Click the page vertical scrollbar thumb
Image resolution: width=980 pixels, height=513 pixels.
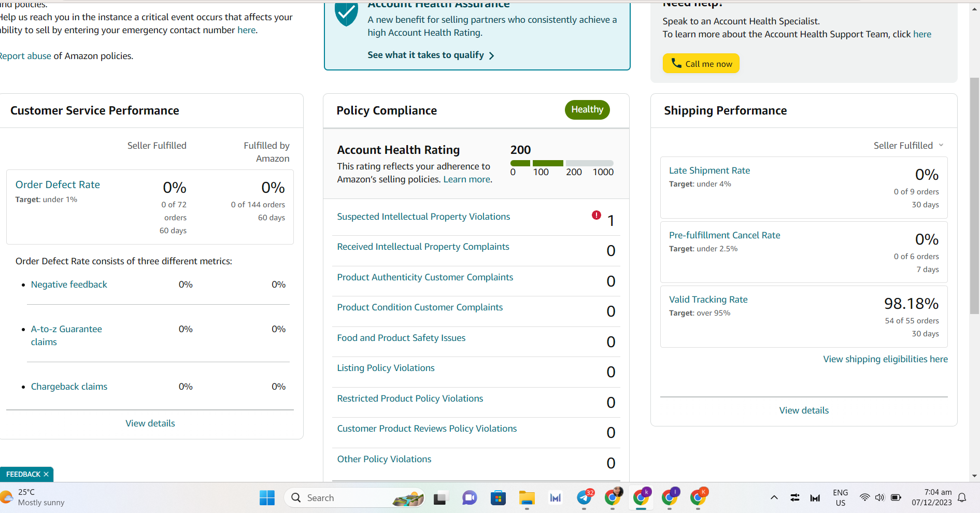[974, 195]
